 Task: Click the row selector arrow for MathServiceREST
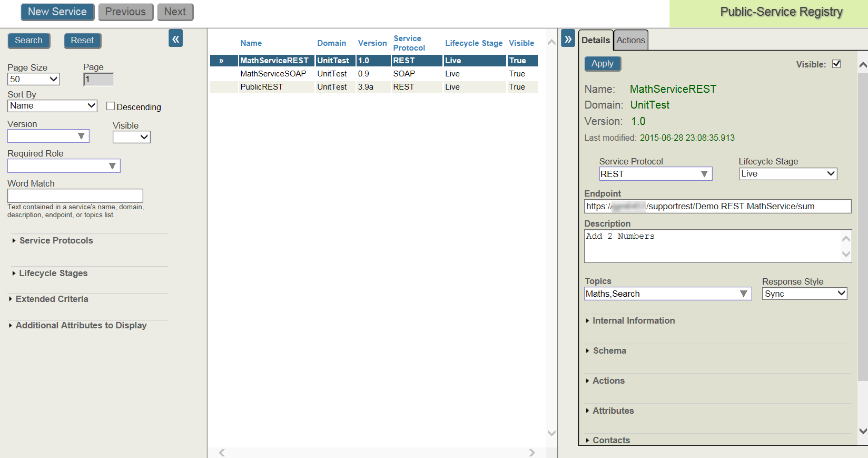point(221,61)
